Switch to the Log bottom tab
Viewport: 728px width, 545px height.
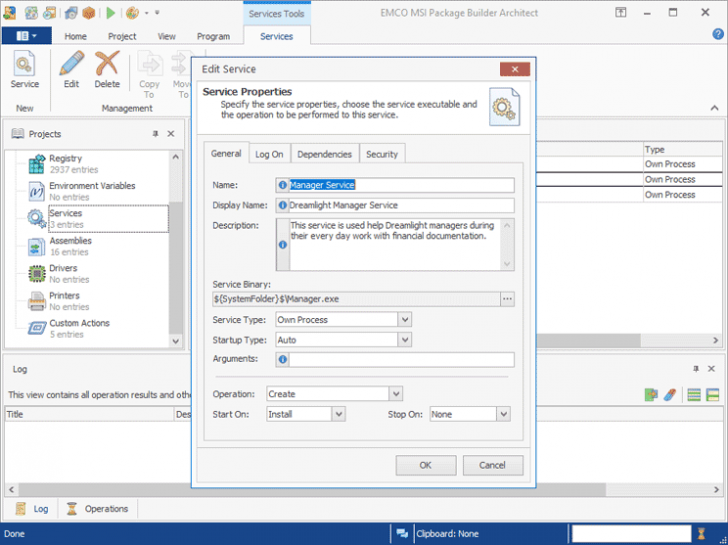[32, 509]
